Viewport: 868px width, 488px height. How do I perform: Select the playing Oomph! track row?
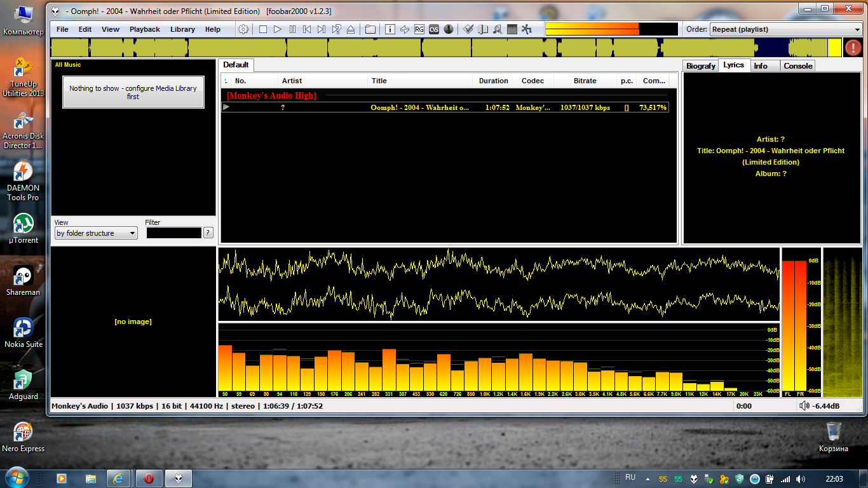(x=445, y=107)
